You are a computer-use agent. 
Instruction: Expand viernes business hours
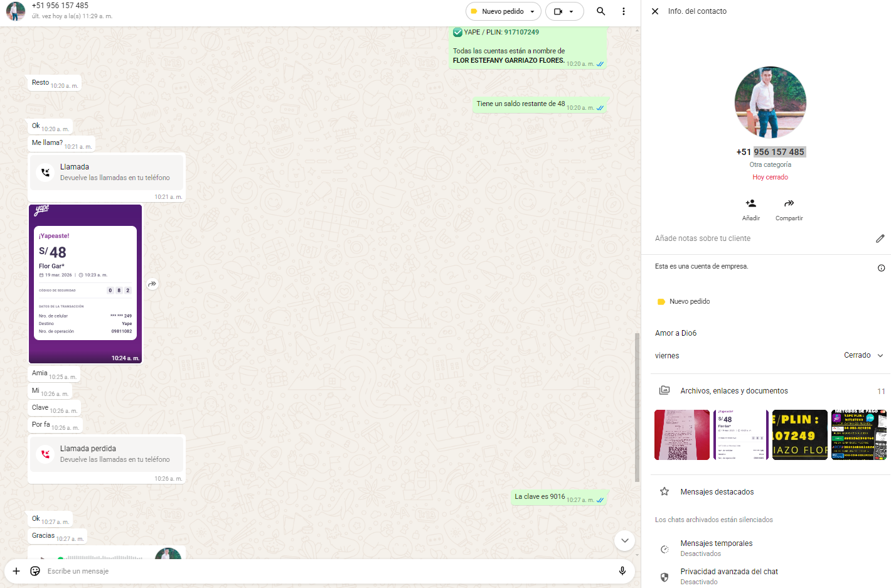tap(880, 356)
